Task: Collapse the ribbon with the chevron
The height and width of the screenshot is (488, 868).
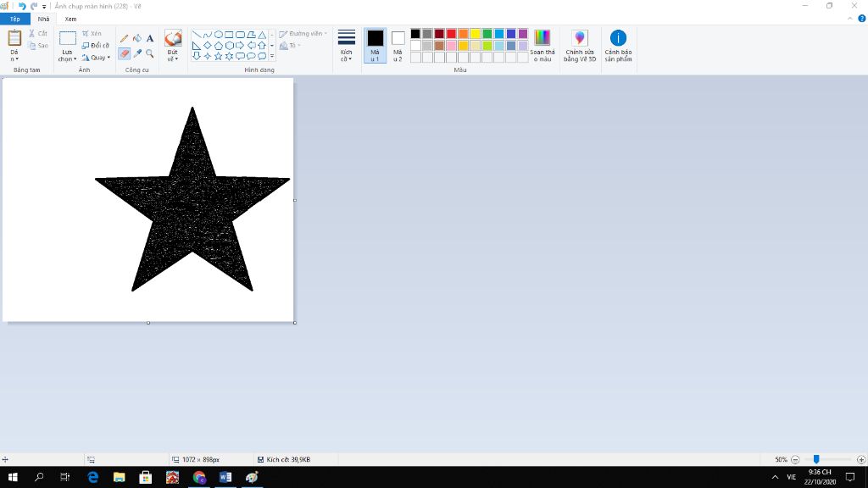Action: (x=849, y=19)
